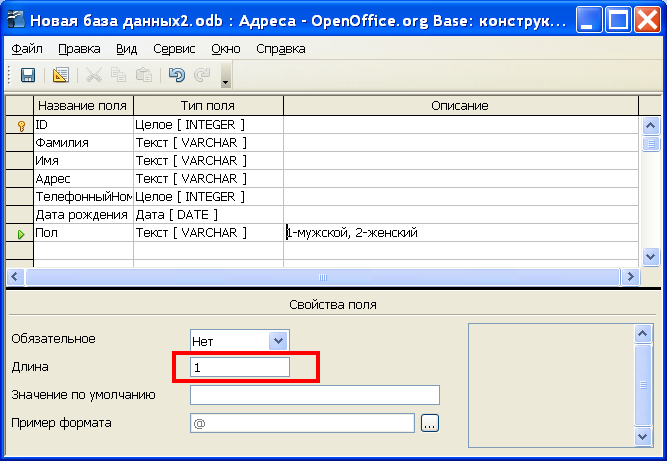
Task: Click the field type of Фамилия
Action: (x=208, y=143)
